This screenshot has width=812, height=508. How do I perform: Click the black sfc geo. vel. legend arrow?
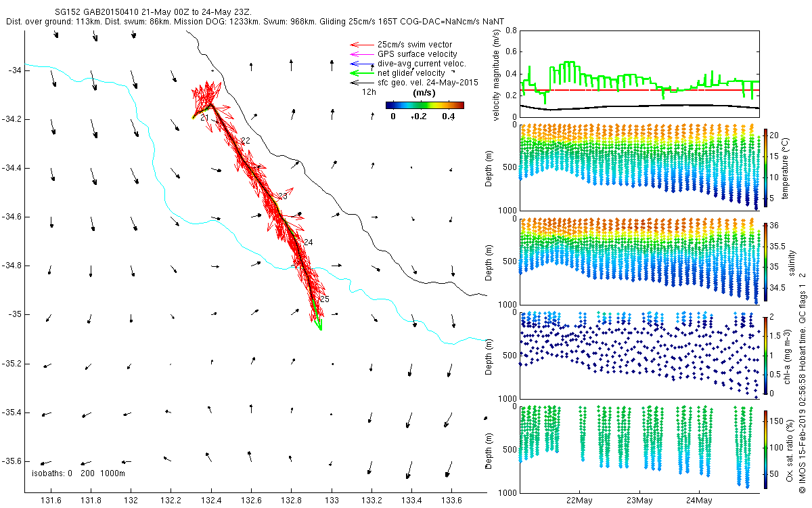tap(362, 83)
